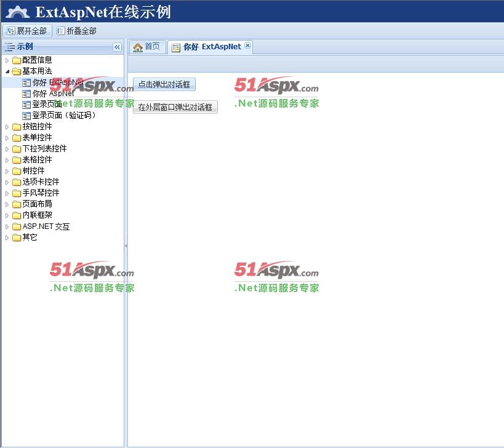The image size is (504, 448).
Task: Expand the 选项卡控件 tree node arrow
Action: click(7, 182)
